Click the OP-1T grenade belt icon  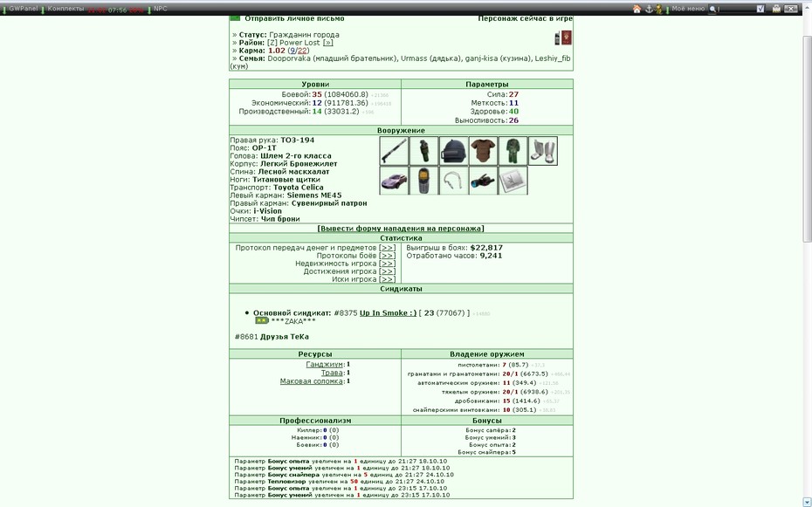[424, 151]
